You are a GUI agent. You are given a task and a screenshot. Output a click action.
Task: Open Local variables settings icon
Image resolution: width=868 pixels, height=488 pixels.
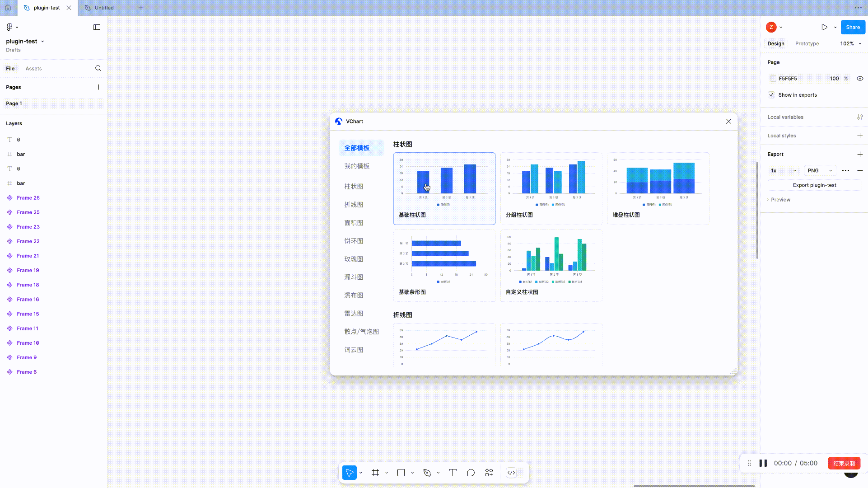[860, 117]
